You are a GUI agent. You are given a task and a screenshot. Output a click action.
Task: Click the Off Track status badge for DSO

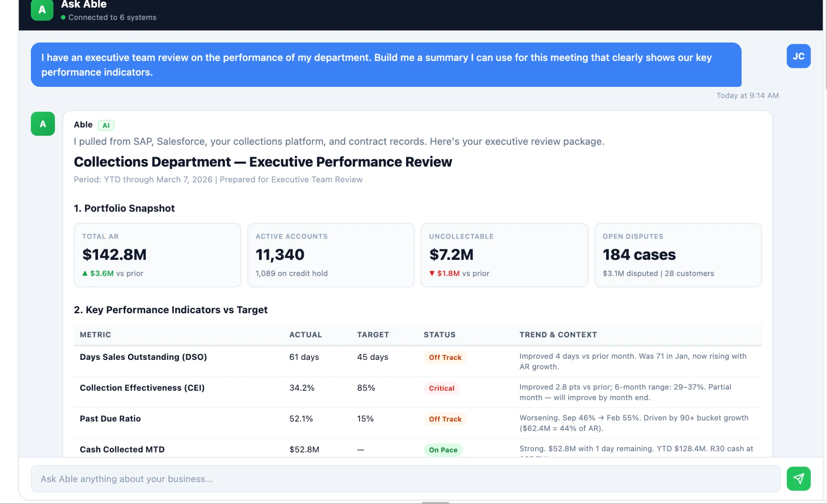[x=445, y=357]
